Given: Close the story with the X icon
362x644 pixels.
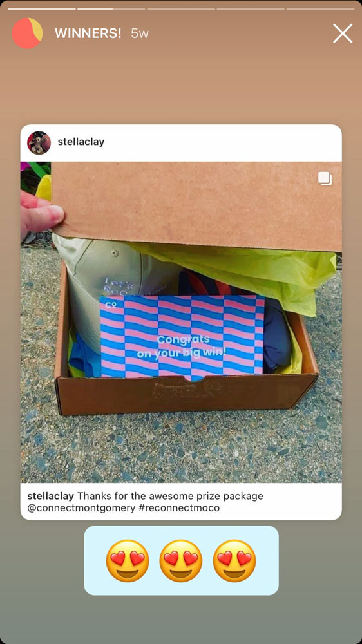Looking at the screenshot, I should coord(343,33).
